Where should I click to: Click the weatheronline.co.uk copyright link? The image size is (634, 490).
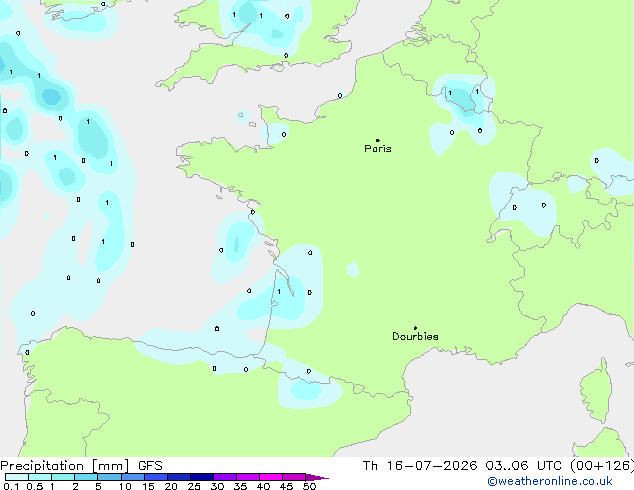[x=550, y=481]
